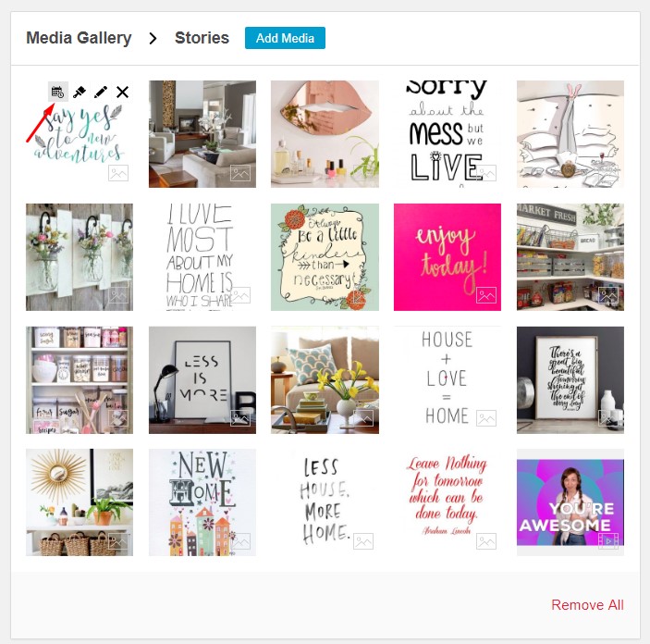This screenshot has width=650, height=644.
Task: Click the Remove All link
Action: [587, 604]
